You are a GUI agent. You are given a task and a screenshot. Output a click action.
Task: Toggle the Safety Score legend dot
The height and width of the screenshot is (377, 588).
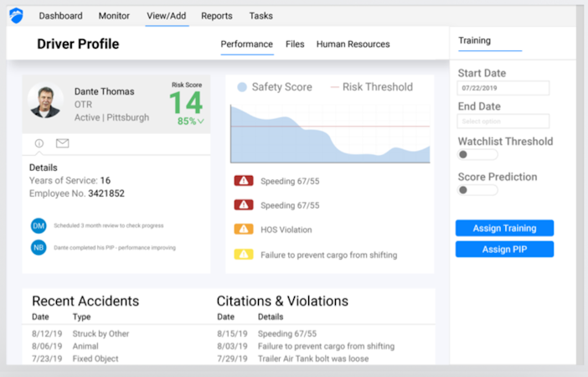[242, 87]
